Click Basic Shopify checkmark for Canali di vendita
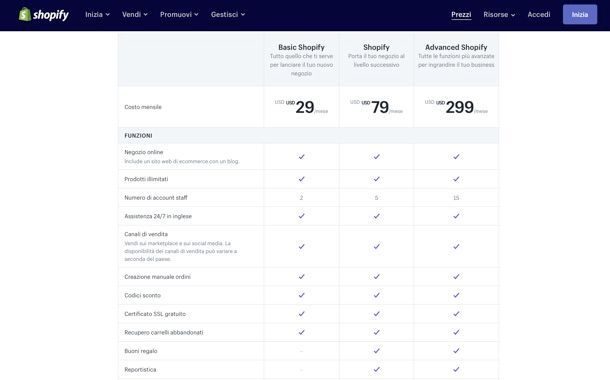Screen dimensions: 610x380 (x=301, y=246)
